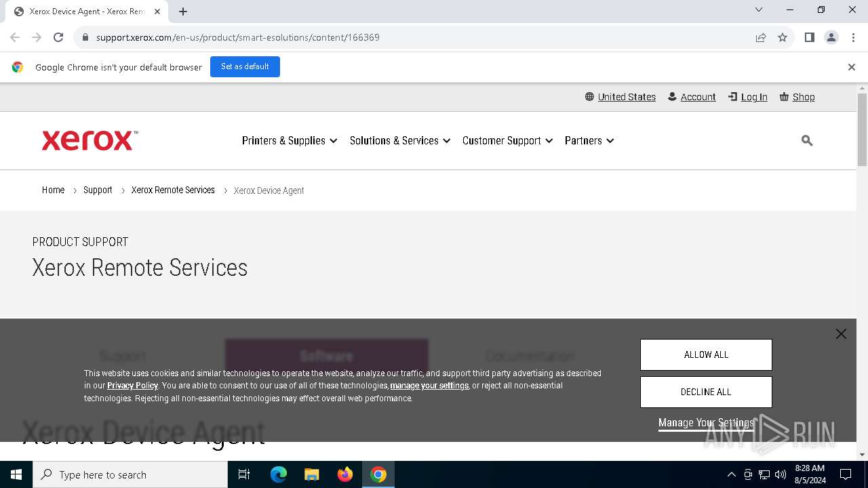Open Windows Start menu
The image size is (868, 488).
[x=16, y=474]
